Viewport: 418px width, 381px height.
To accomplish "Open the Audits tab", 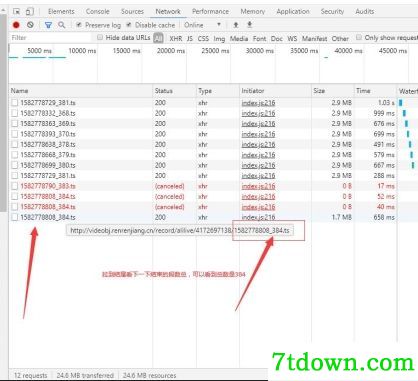I will tap(364, 12).
